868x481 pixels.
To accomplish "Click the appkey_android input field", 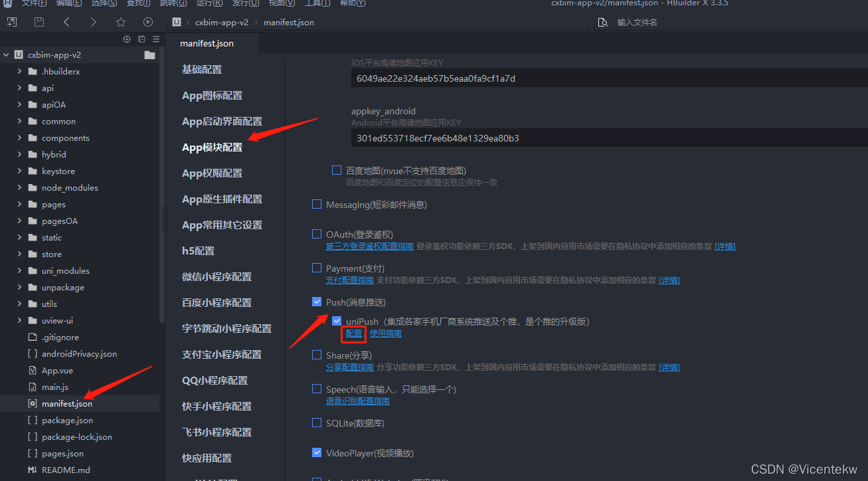I will click(609, 138).
